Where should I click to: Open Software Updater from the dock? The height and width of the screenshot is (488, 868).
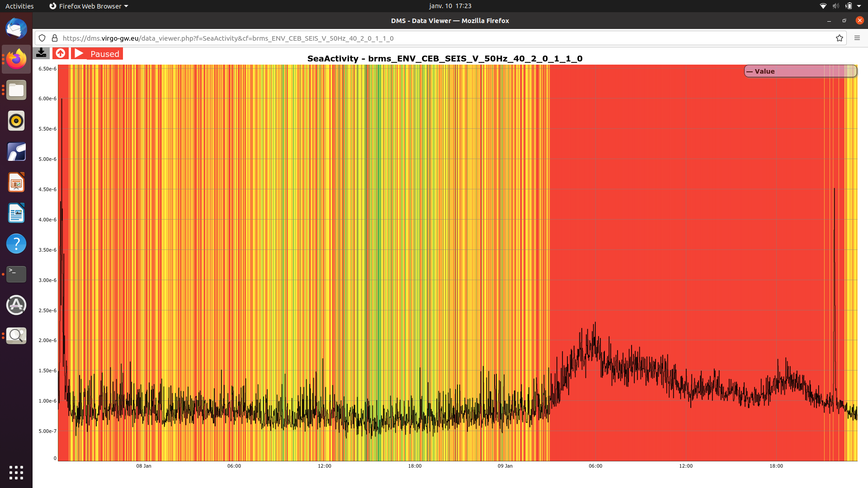(16, 305)
